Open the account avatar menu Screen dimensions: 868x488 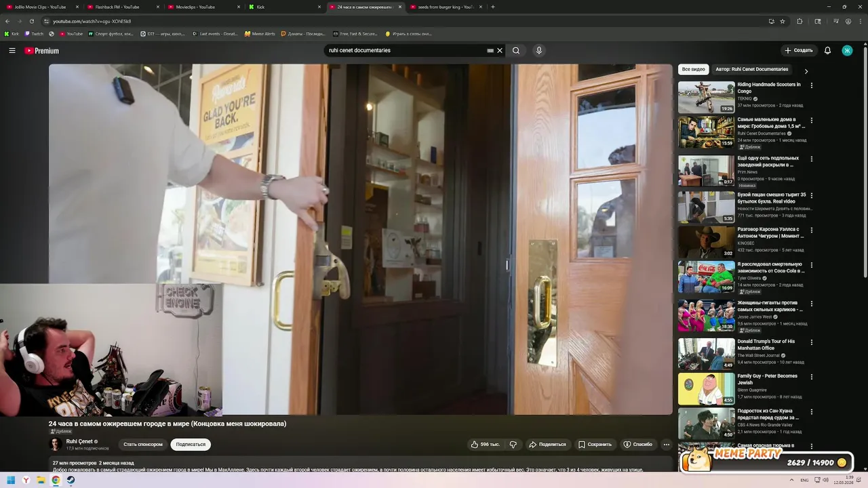(x=847, y=51)
